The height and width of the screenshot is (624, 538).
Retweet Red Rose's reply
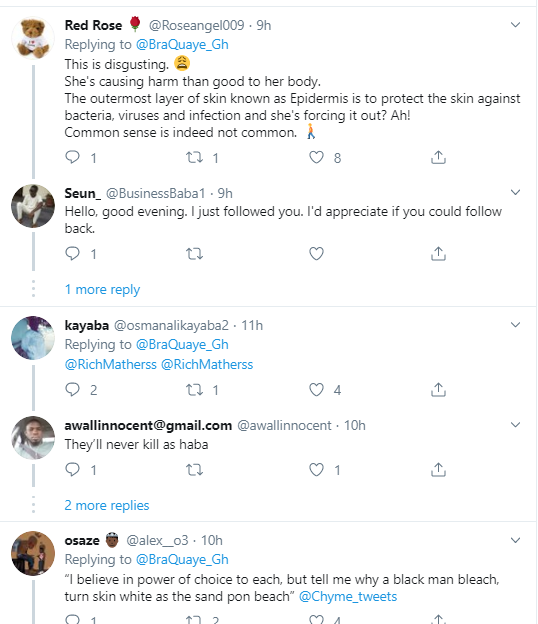195,158
